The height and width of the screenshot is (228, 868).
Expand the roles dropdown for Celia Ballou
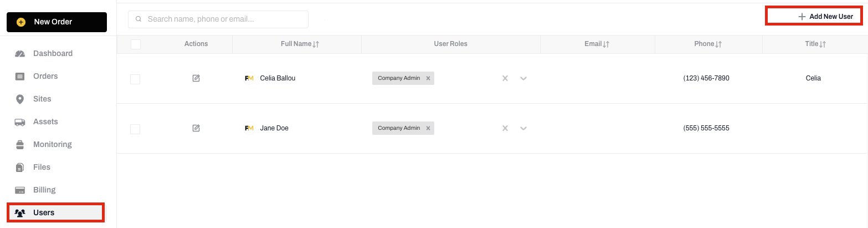point(523,78)
